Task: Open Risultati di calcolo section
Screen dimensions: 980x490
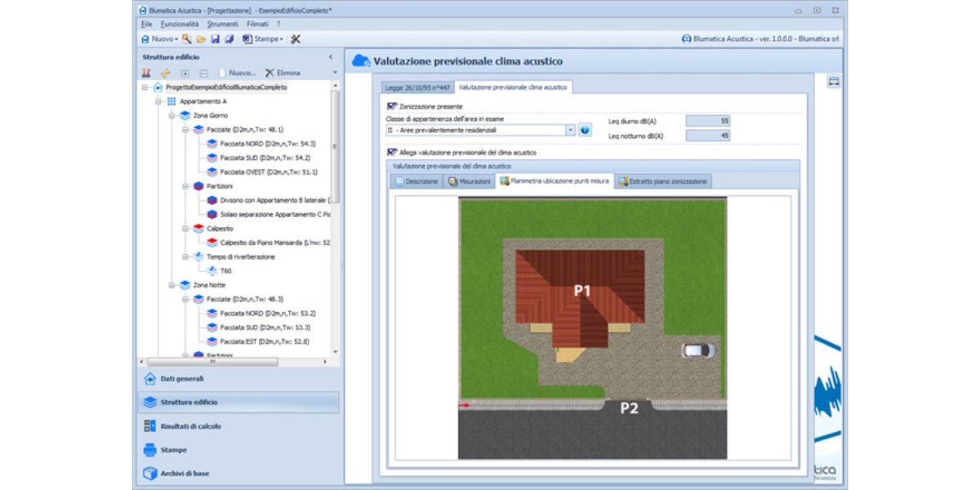Action: coord(190,426)
